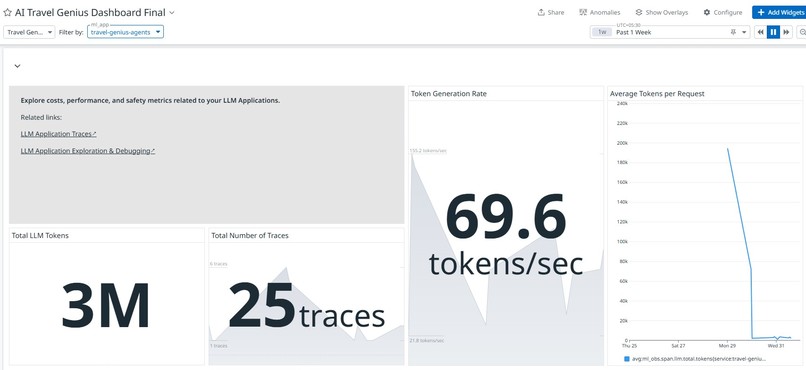Click the Filter by: label
The height and width of the screenshot is (370, 806).
pos(71,32)
